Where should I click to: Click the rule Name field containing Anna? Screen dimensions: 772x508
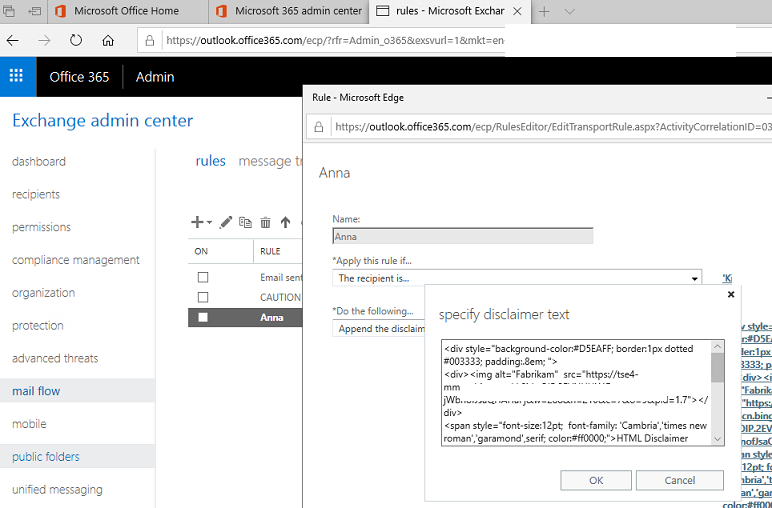tap(463, 236)
